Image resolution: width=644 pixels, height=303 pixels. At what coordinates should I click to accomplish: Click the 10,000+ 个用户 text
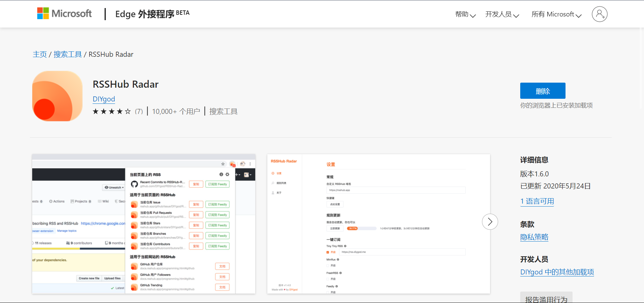176,112
